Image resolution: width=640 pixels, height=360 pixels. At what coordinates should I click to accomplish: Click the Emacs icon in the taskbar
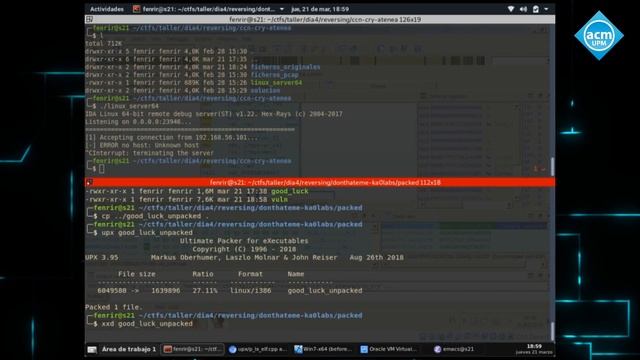coord(437,349)
